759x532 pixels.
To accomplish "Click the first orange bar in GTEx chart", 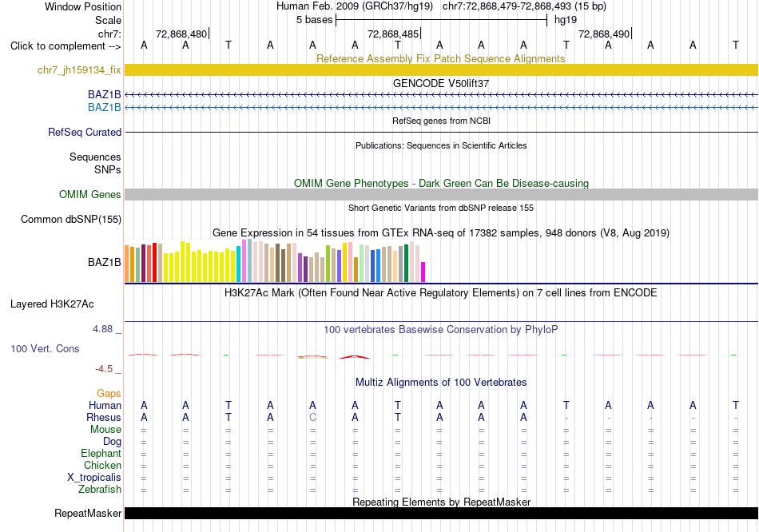I will point(127,264).
